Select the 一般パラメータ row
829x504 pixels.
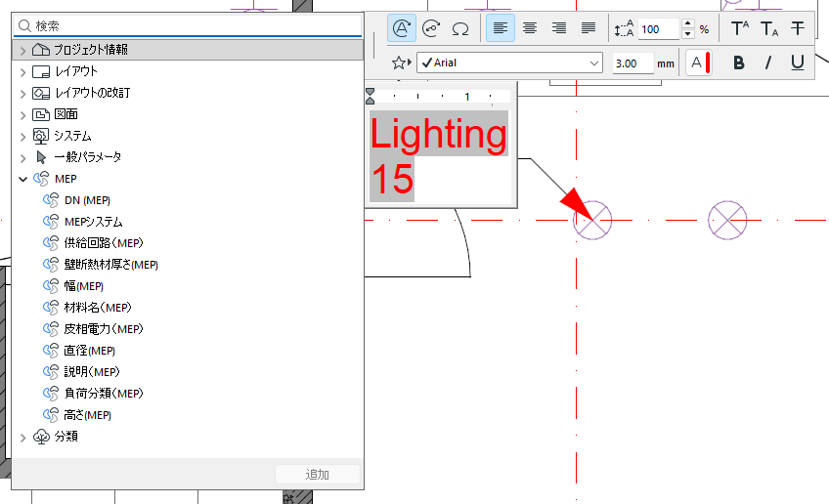click(188, 157)
